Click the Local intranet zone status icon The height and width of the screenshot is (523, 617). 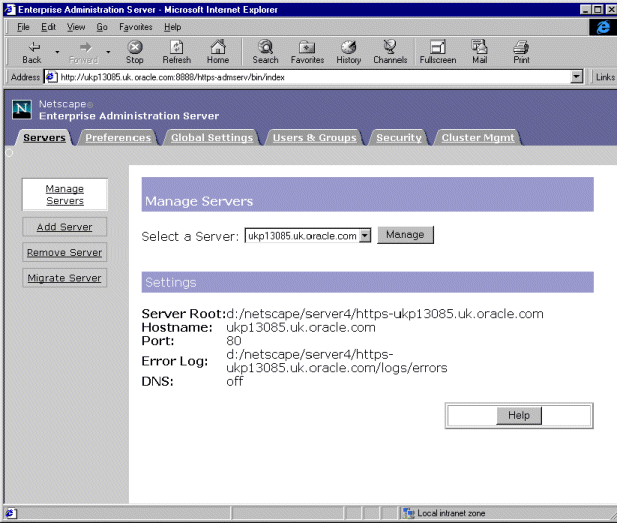(409, 513)
